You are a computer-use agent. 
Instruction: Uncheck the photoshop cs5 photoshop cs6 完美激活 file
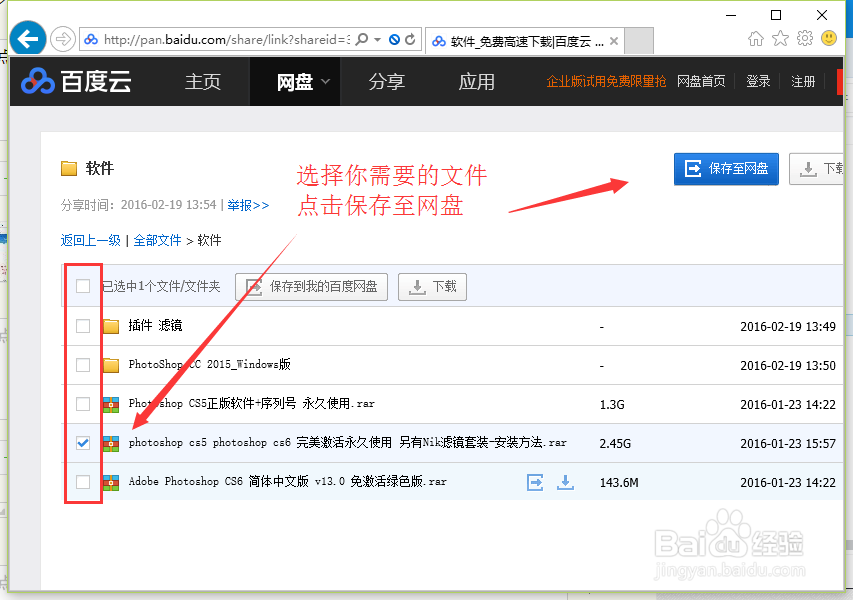83,443
